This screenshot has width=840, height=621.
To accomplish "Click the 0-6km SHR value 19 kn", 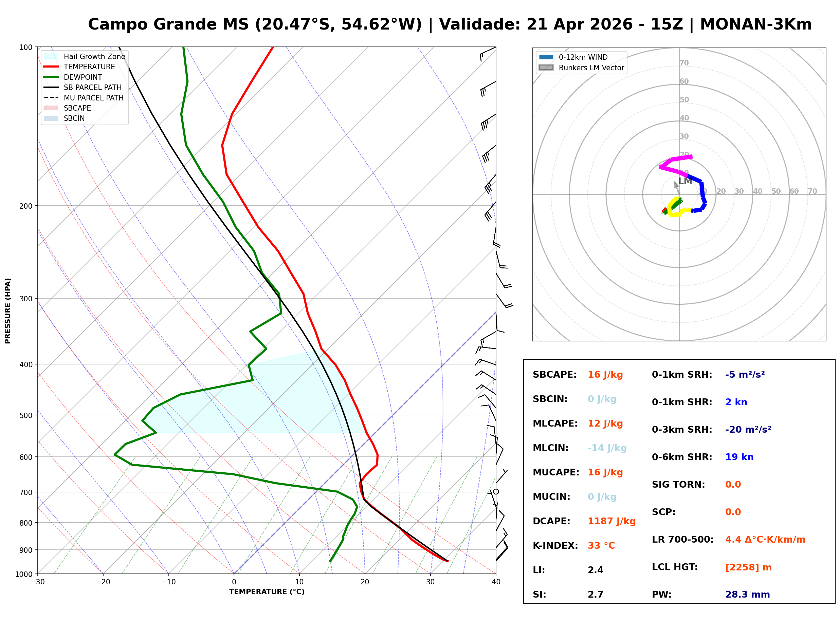I will (x=739, y=457).
